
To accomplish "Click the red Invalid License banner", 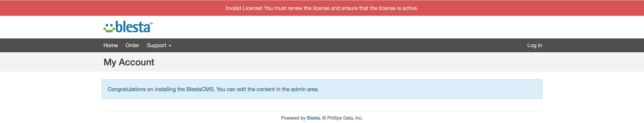I will click(x=322, y=8).
